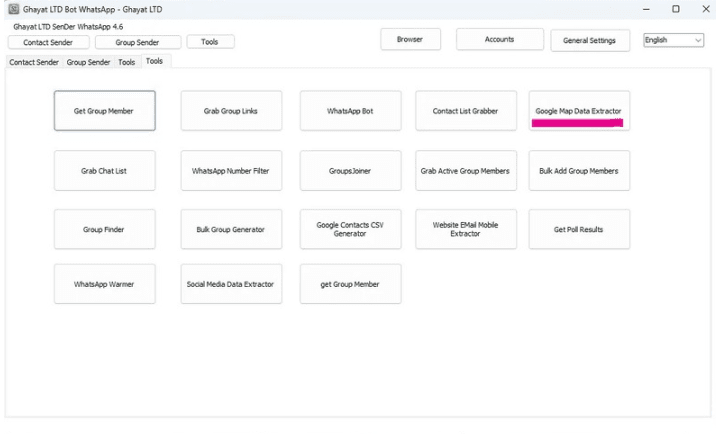Click the Get Poll Results button
Image resolution: width=716 pixels, height=434 pixels.
578,230
